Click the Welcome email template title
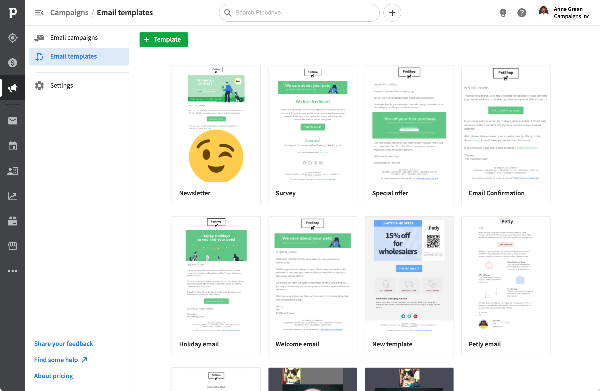The width and height of the screenshot is (600, 391). point(297,344)
